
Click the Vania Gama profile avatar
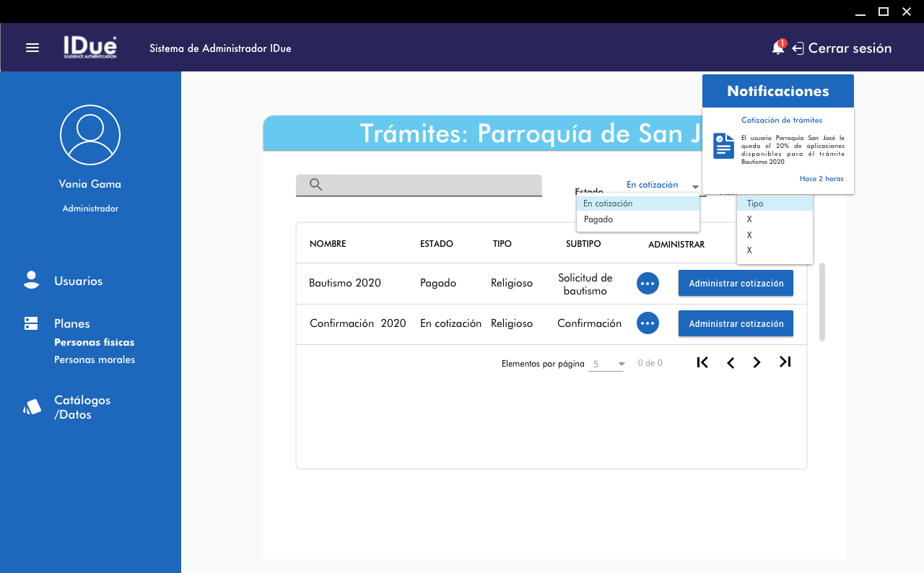[90, 135]
